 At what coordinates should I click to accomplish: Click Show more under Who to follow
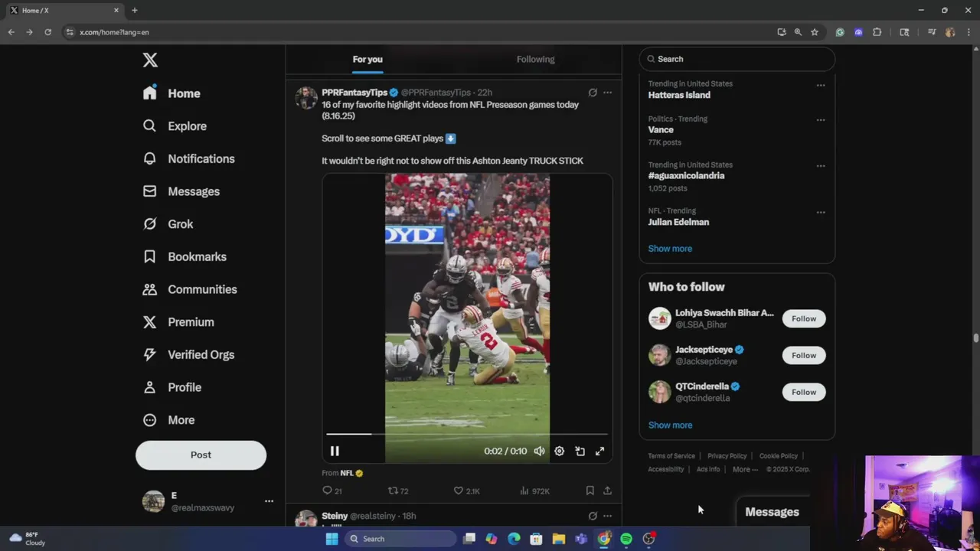tap(670, 425)
